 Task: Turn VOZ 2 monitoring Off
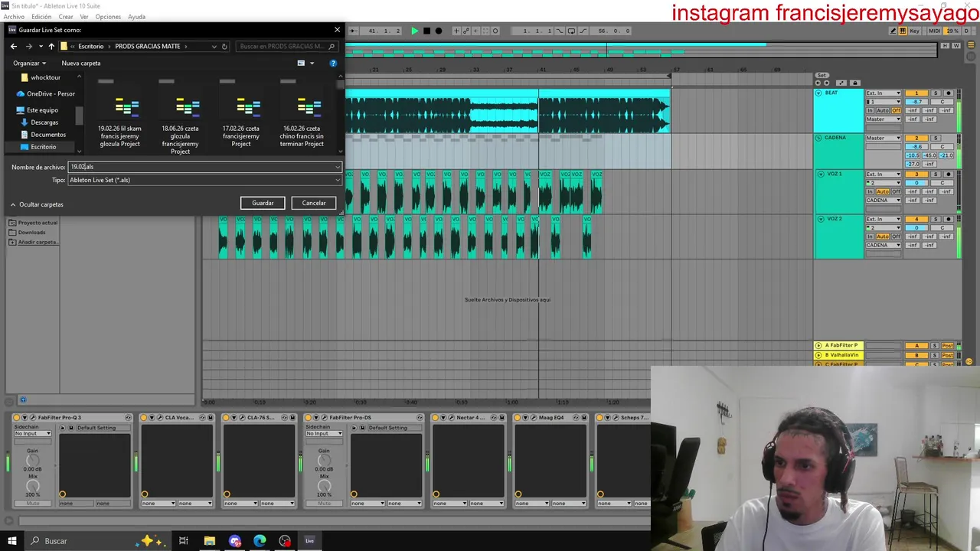pos(896,236)
